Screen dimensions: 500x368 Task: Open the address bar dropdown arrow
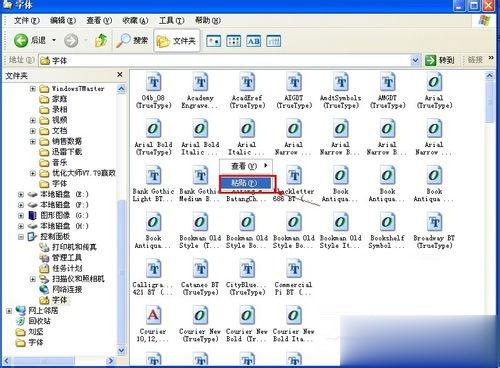(x=415, y=60)
